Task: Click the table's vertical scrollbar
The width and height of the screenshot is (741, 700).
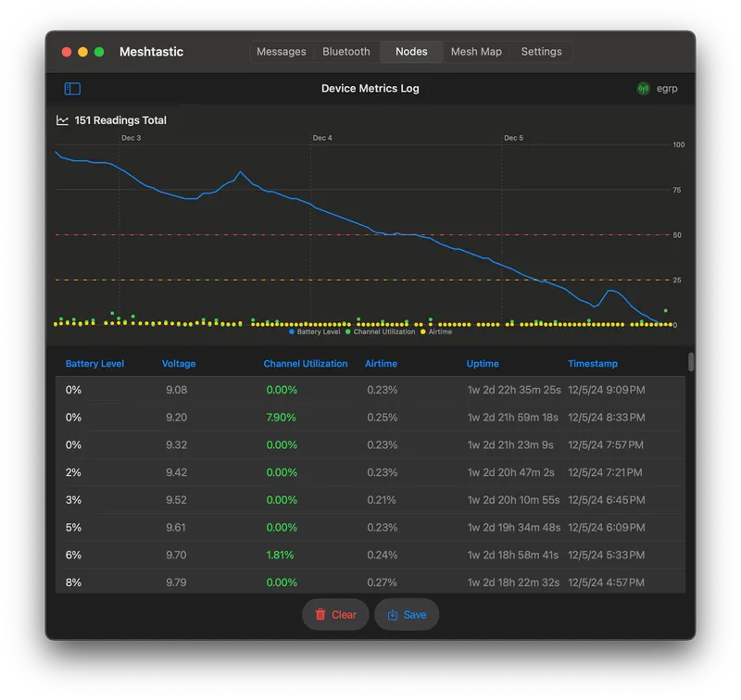Action: coord(691,362)
